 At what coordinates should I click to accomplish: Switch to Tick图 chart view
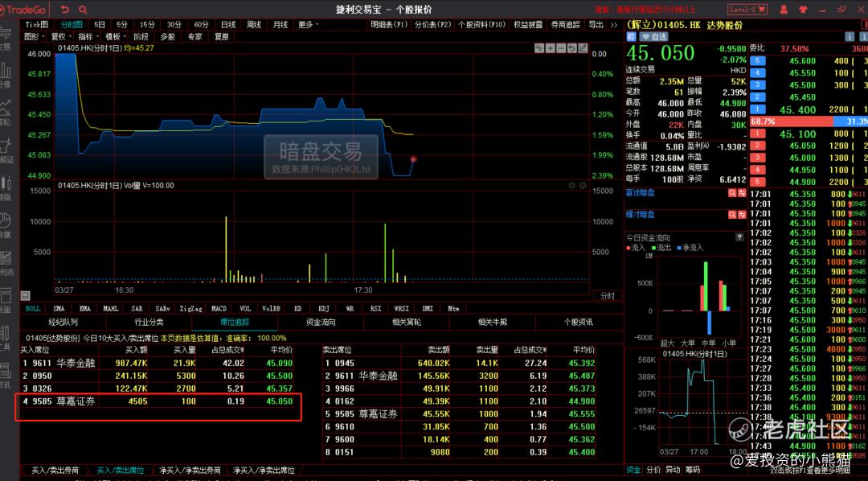[x=36, y=24]
